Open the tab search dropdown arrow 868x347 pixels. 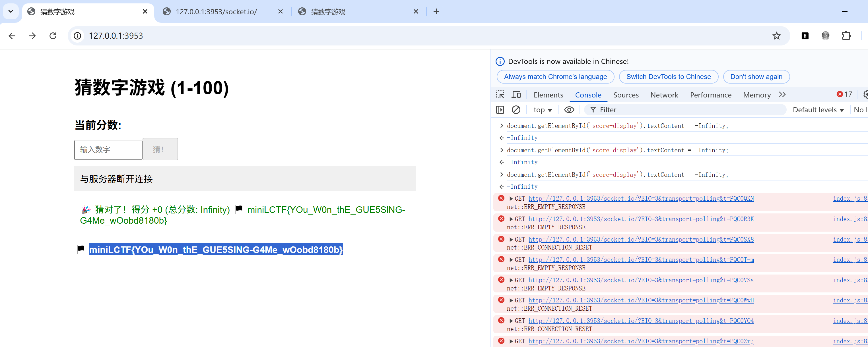pos(11,11)
